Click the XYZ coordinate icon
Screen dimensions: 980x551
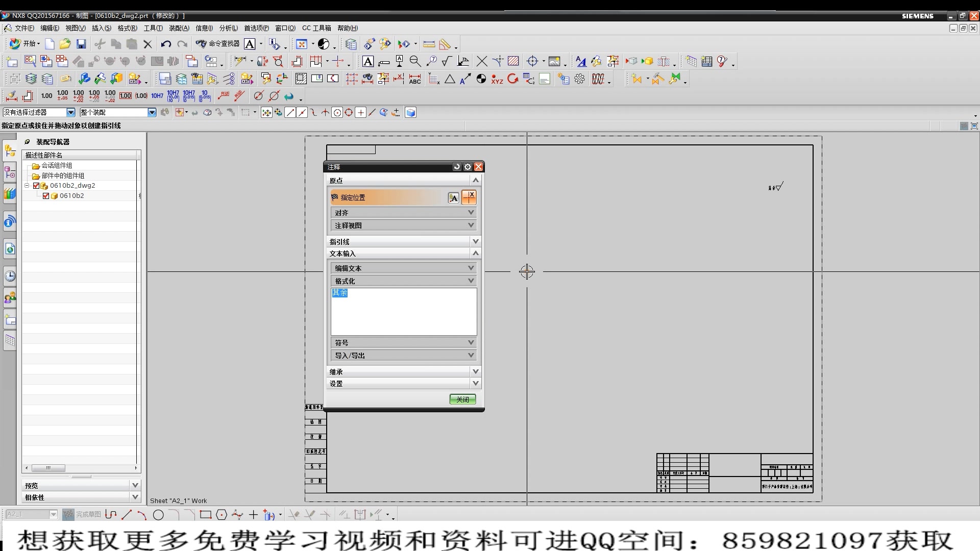(x=497, y=79)
